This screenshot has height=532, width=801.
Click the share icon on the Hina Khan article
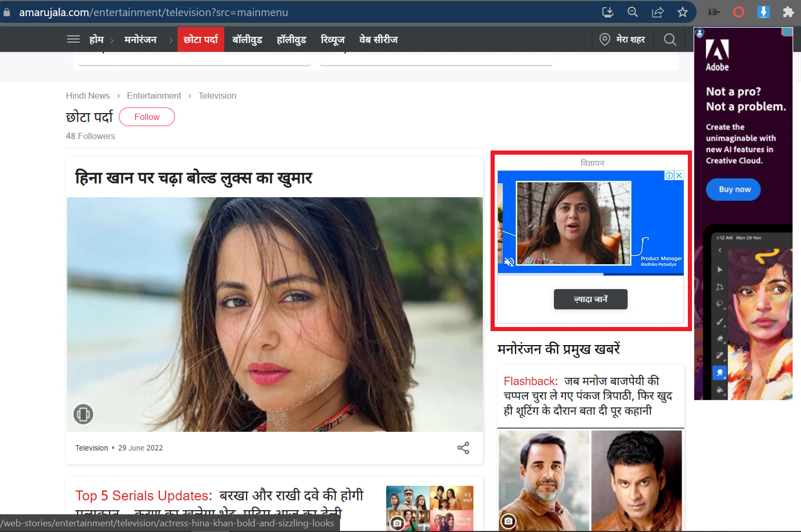click(463, 448)
